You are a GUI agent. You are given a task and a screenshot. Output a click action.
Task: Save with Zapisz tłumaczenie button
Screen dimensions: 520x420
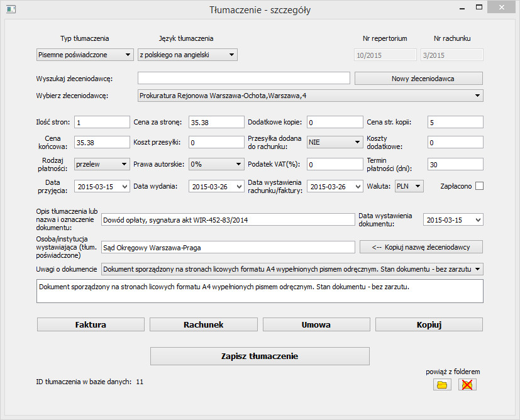260,356
